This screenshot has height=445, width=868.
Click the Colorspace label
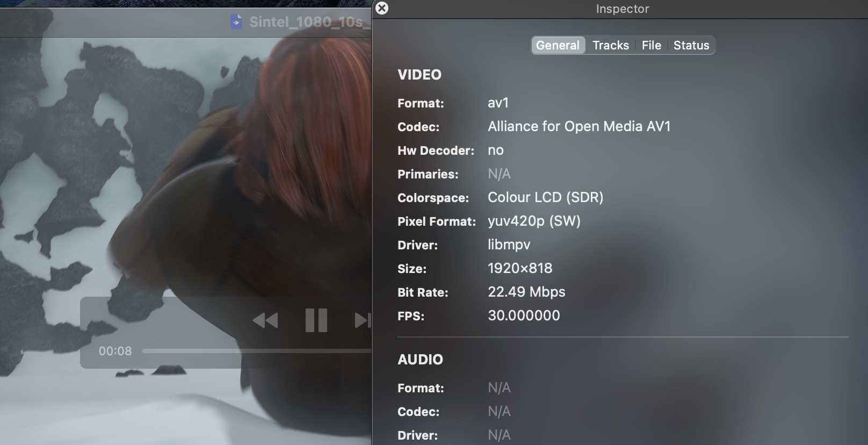[x=433, y=198]
